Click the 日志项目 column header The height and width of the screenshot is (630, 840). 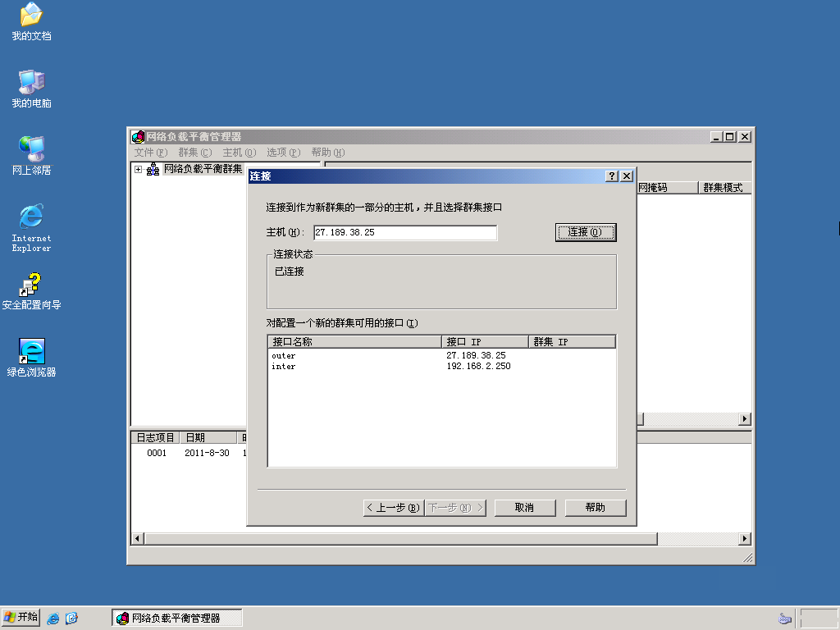155,438
